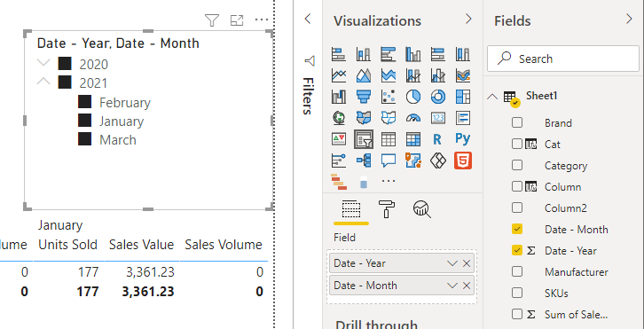Select the Gauge visual
This screenshot has height=329, width=644.
tap(413, 118)
